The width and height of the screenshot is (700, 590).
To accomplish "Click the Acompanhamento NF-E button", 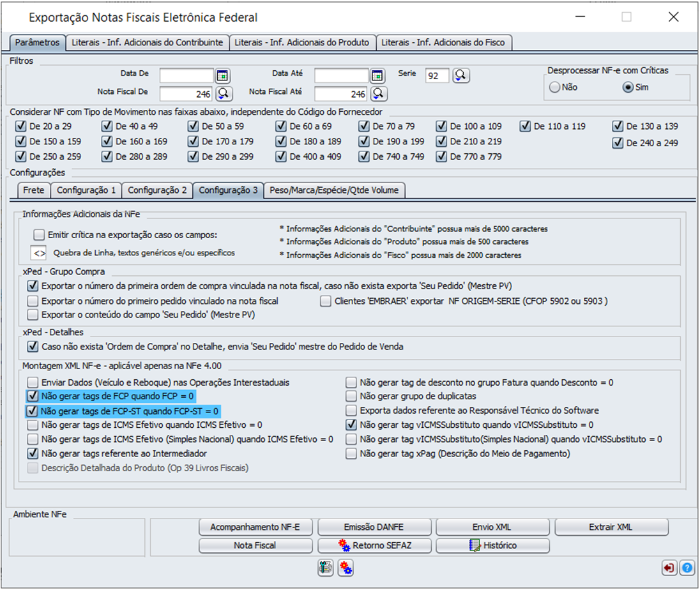I will 255,527.
